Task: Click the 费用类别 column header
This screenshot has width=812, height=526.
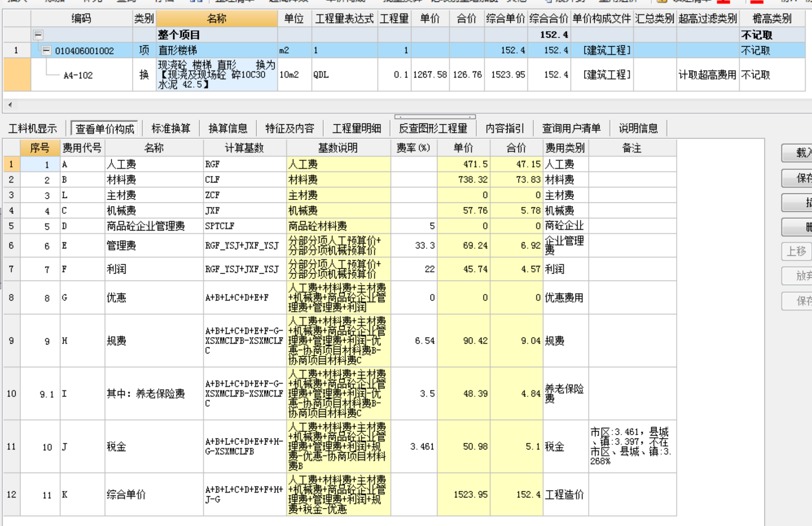Action: 566,148
